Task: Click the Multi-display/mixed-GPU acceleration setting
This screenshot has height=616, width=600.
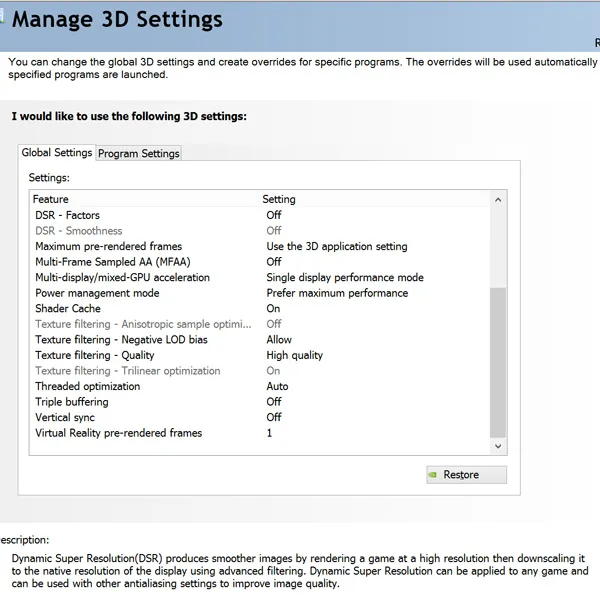Action: [345, 277]
